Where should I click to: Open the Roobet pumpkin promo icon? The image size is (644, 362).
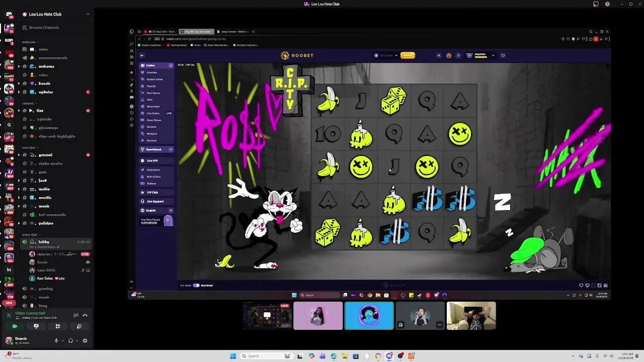[449, 55]
